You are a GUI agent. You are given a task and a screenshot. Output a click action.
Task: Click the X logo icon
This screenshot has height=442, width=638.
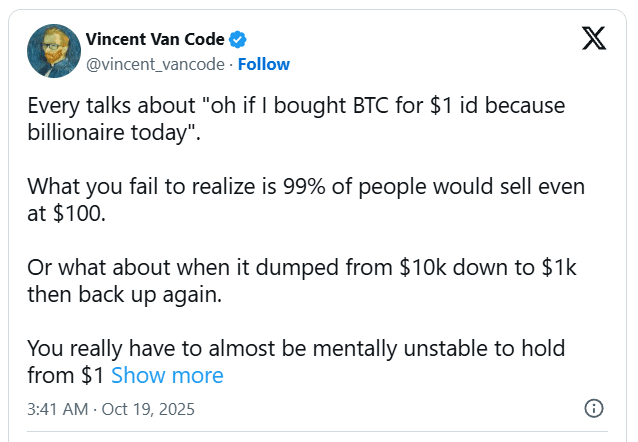pos(593,40)
